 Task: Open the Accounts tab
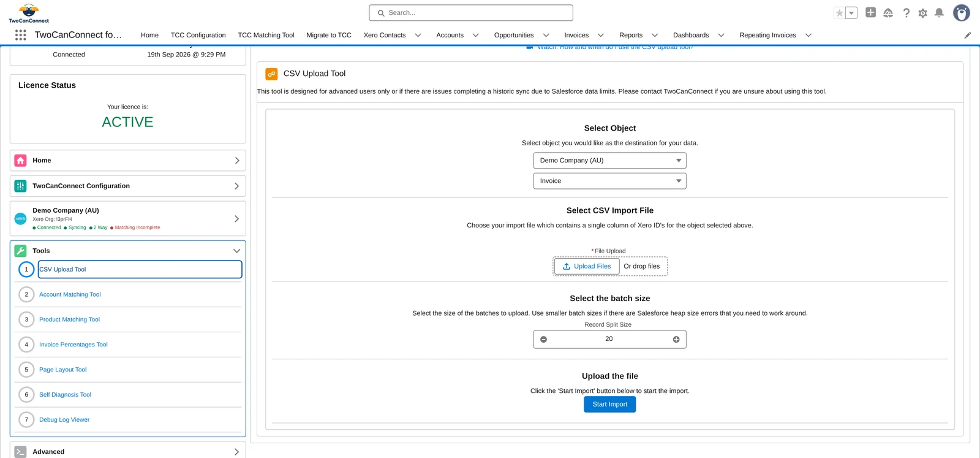point(450,35)
